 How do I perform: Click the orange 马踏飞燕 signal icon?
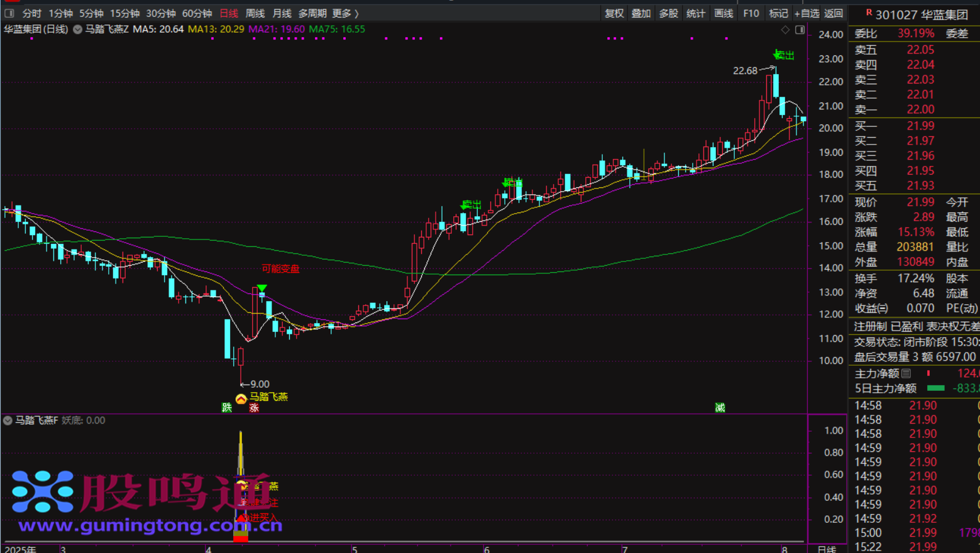pyautogui.click(x=241, y=398)
